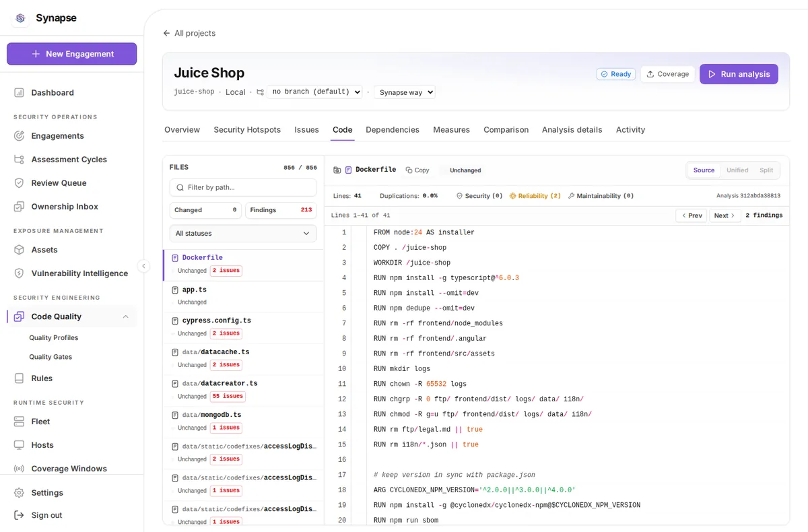Image resolution: width=808 pixels, height=532 pixels.
Task: Click the tree toggle icon left of Dockerfile title
Action: click(x=337, y=170)
